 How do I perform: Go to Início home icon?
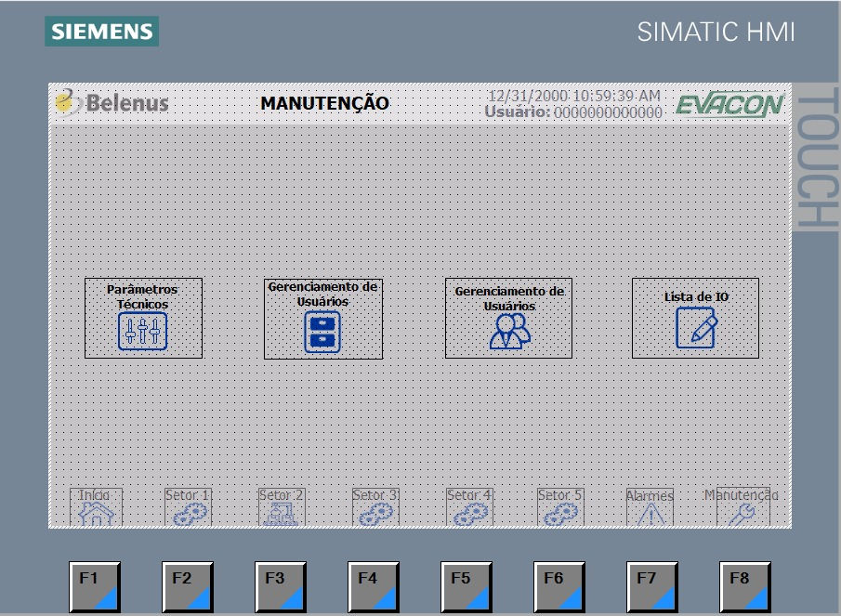click(96, 514)
